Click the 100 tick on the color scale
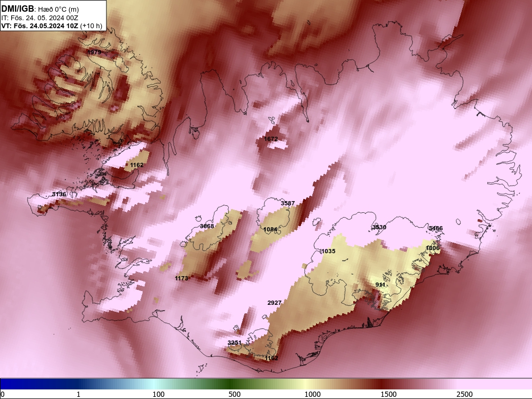 point(159,394)
